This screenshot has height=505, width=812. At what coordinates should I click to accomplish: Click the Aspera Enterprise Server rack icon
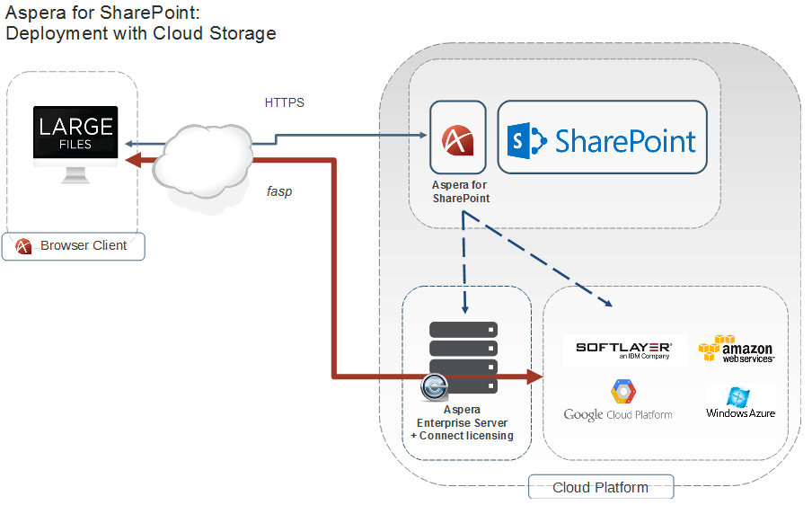point(463,357)
